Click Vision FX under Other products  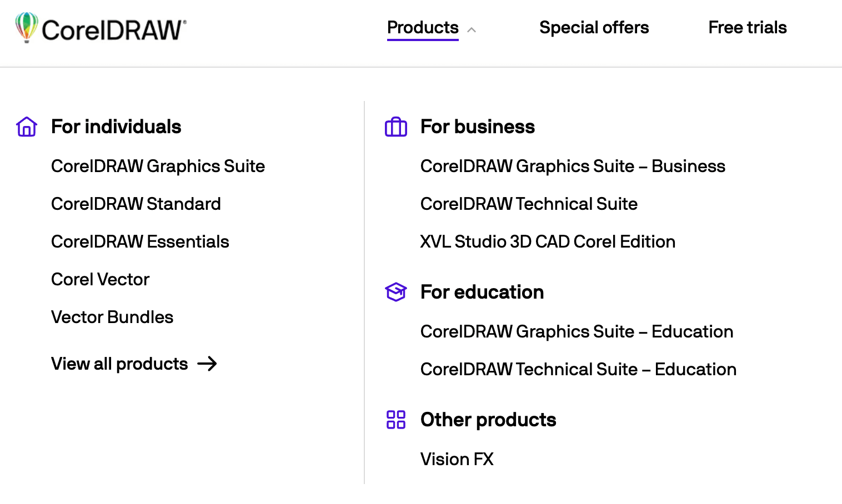[x=457, y=459]
